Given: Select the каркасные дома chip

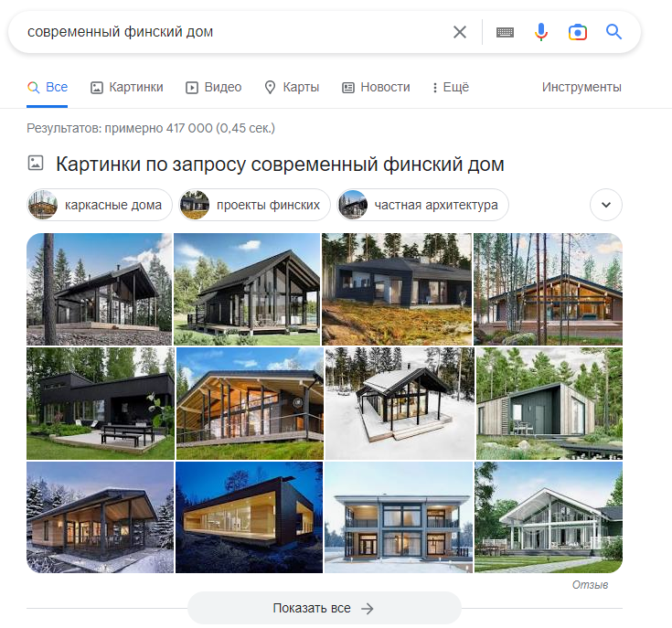Looking at the screenshot, I should (x=100, y=205).
